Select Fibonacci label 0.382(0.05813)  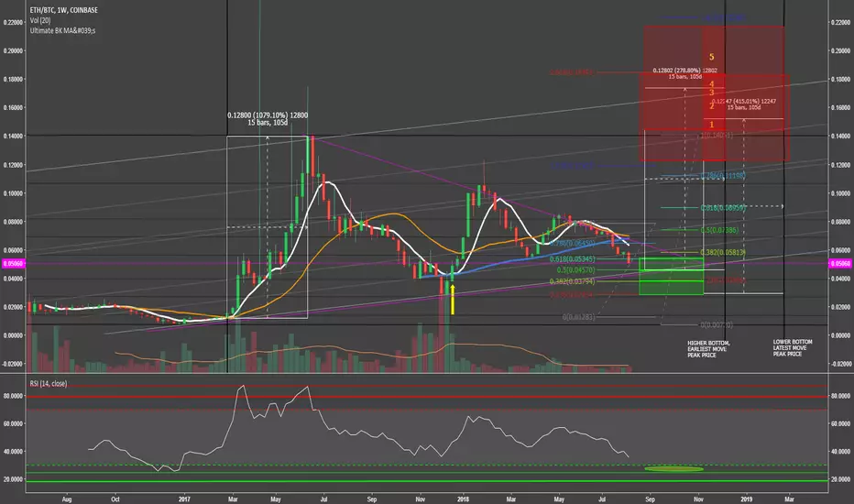pyautogui.click(x=723, y=252)
